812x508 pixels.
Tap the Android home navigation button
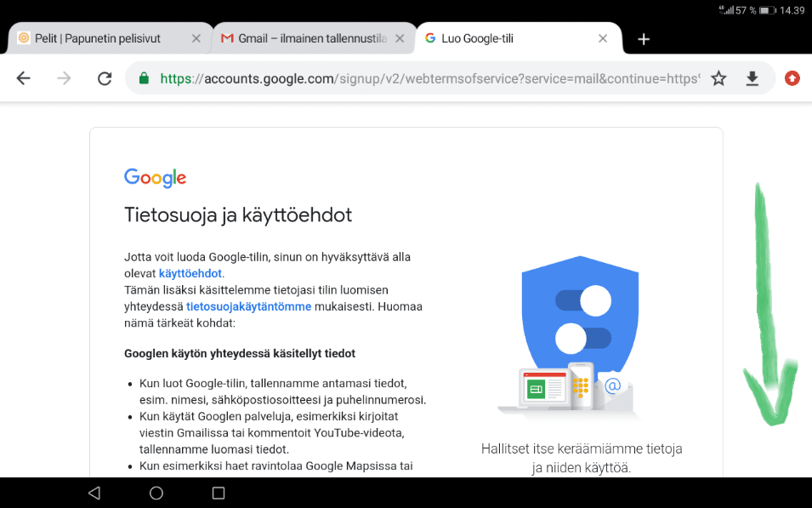point(156,493)
